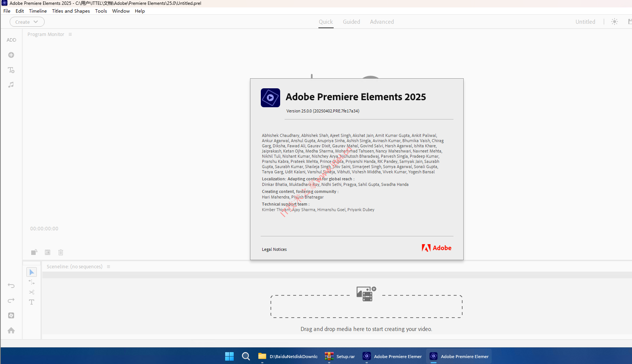Switch to the Advanced tab
This screenshot has width=632, height=364.
click(382, 22)
